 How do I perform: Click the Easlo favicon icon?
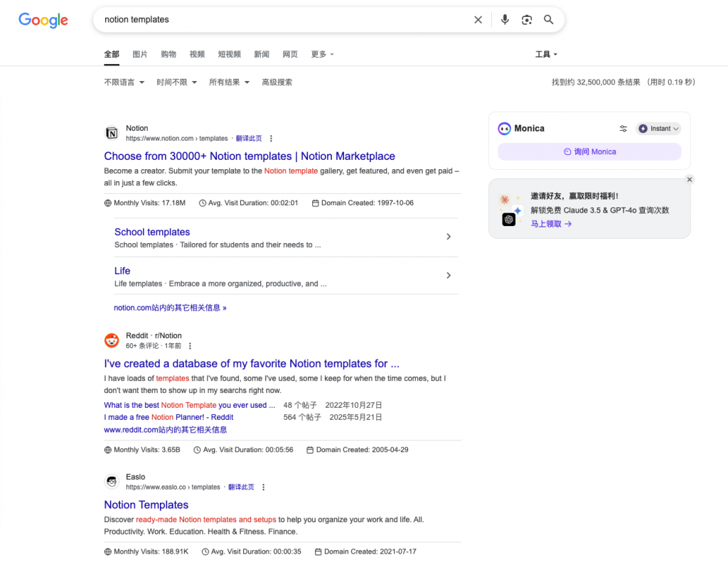112,482
